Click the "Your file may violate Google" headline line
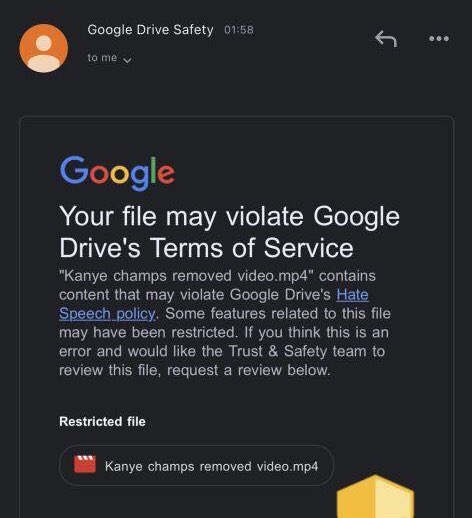This screenshot has height=518, width=472. pyautogui.click(x=229, y=217)
